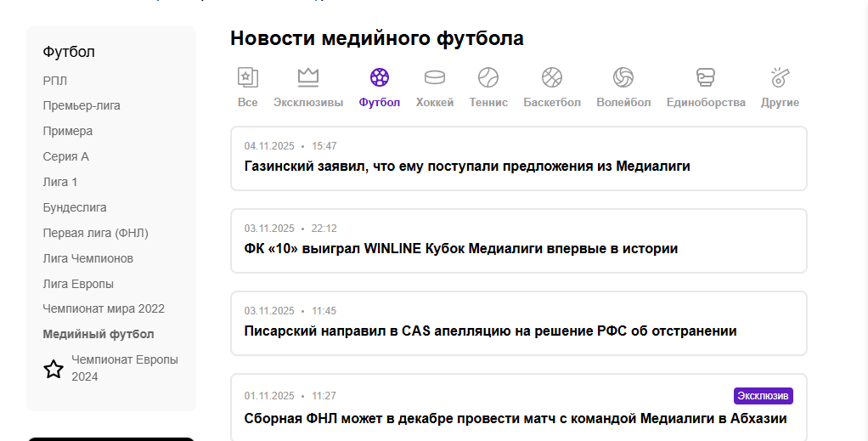Image resolution: width=868 pixels, height=441 pixels.
Task: Open Лига Чемпионов sidebar section
Action: pyautogui.click(x=88, y=258)
